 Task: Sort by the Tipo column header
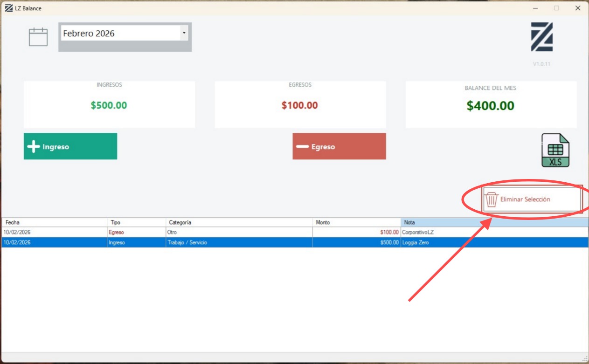point(136,222)
